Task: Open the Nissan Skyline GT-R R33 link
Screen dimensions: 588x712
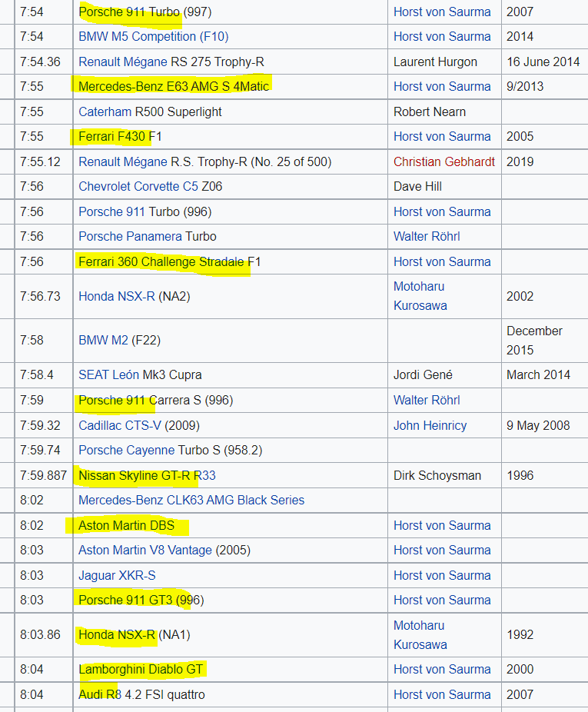Action: [x=147, y=475]
